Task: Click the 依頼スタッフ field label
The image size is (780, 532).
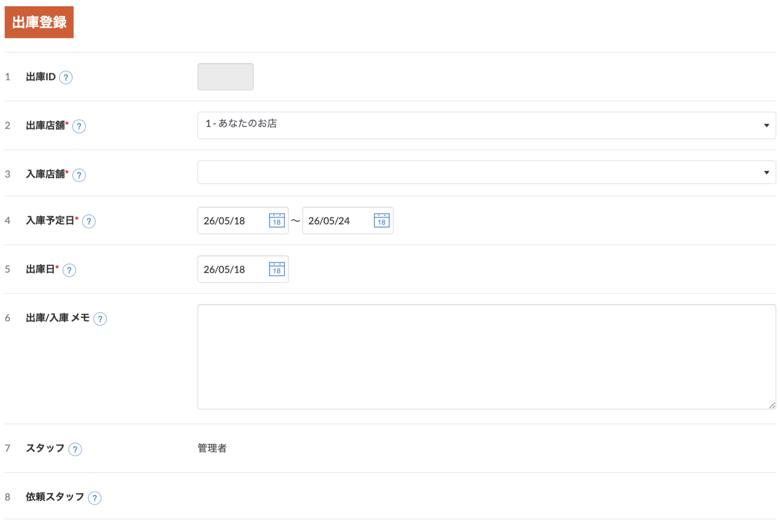Action: coord(55,497)
